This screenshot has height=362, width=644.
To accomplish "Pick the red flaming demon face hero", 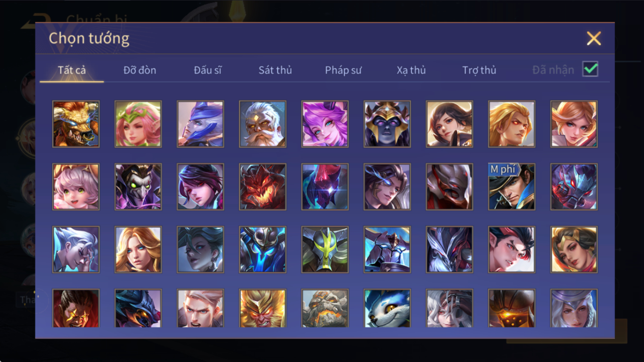I will click(262, 187).
